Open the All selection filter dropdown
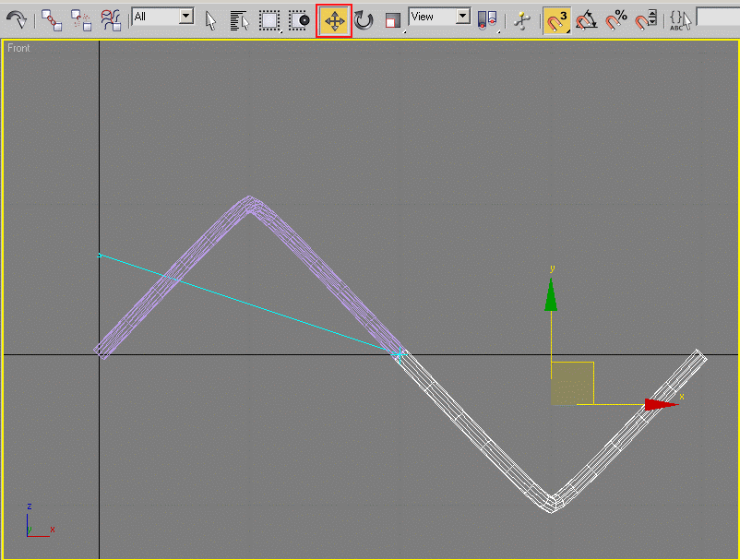This screenshot has height=560, width=740. coord(162,17)
